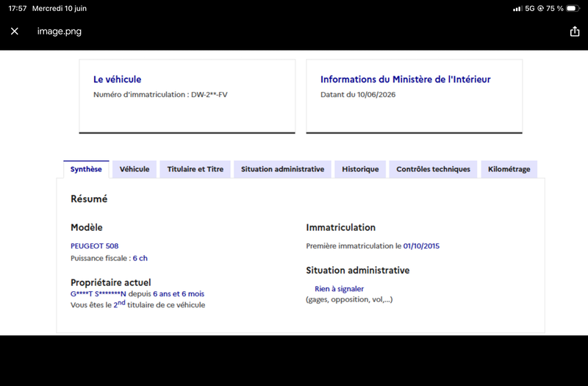This screenshot has width=588, height=386.
Task: Select the Synthèse tab
Action: (86, 169)
